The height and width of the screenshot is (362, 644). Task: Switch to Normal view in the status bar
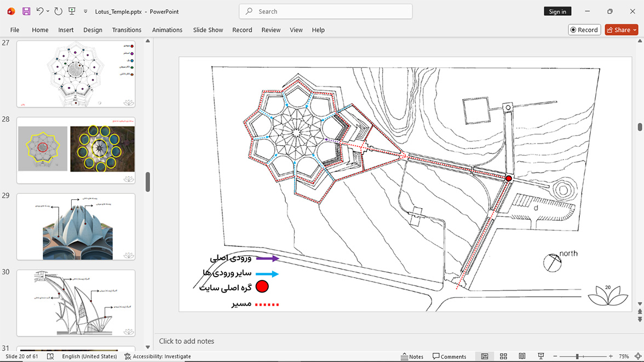click(x=485, y=356)
